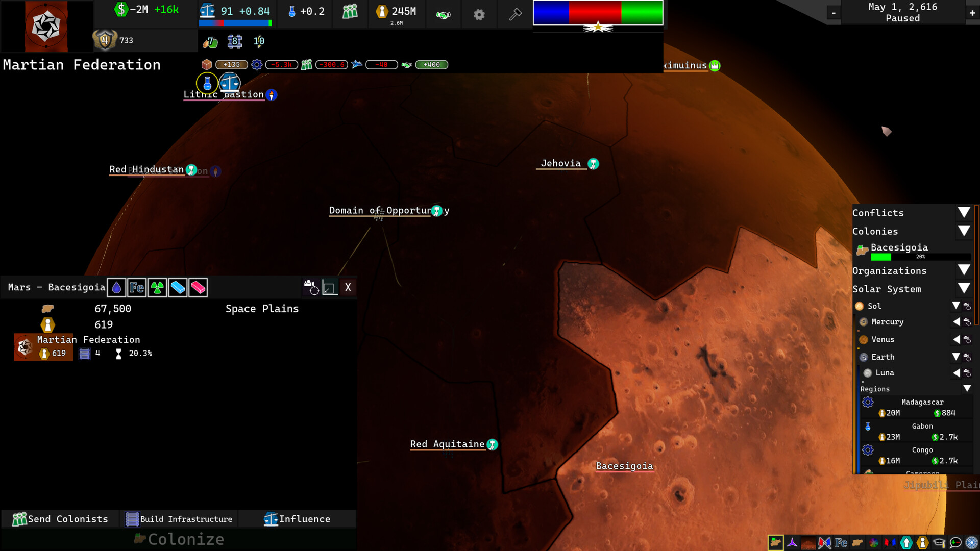This screenshot has width=980, height=551.
Task: Click the Bacesigoia colony progress bar
Action: (x=920, y=257)
